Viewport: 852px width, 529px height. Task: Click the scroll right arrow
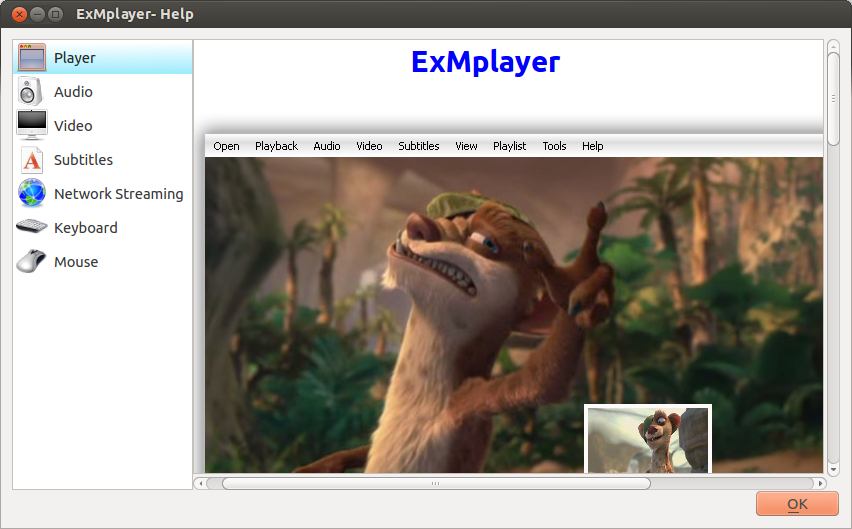pos(820,483)
